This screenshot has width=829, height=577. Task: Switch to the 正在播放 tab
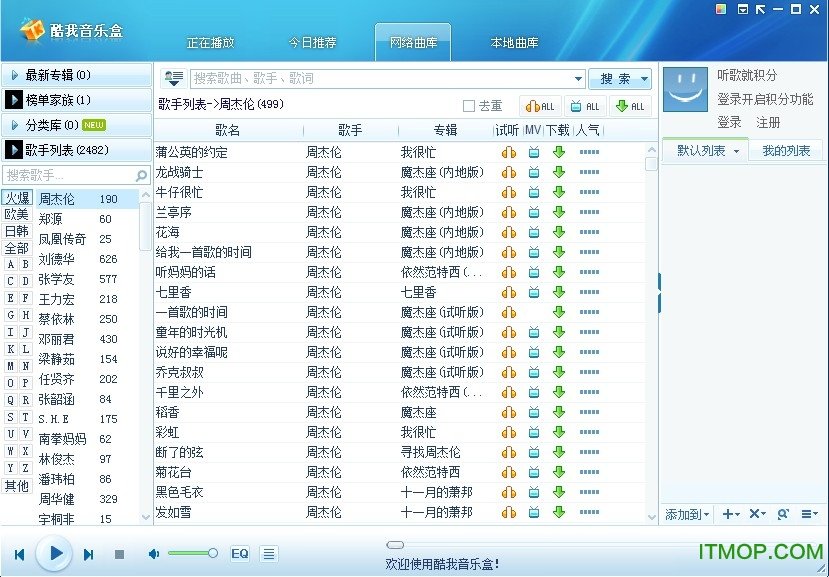click(x=210, y=43)
